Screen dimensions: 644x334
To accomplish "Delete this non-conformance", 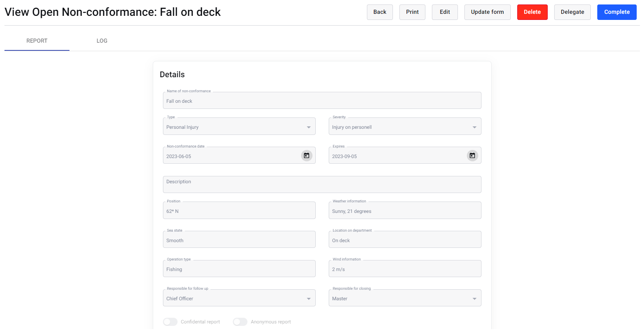I will click(x=532, y=12).
